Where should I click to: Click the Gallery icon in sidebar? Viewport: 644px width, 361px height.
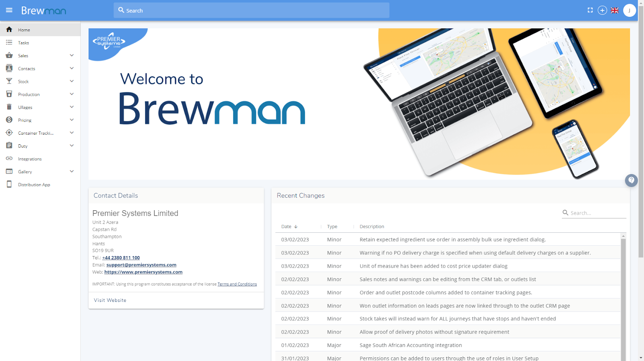pos(9,171)
